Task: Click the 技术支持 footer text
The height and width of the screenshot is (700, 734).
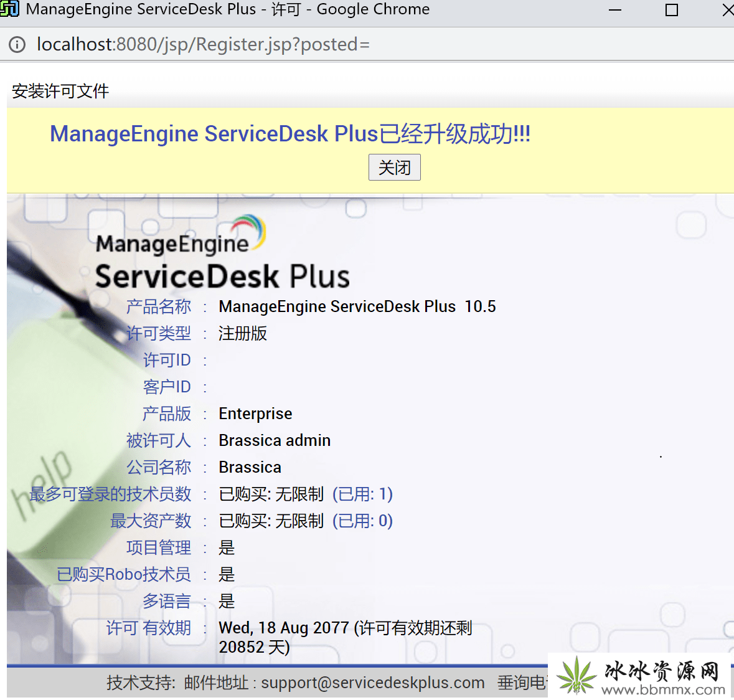Action: 141,683
